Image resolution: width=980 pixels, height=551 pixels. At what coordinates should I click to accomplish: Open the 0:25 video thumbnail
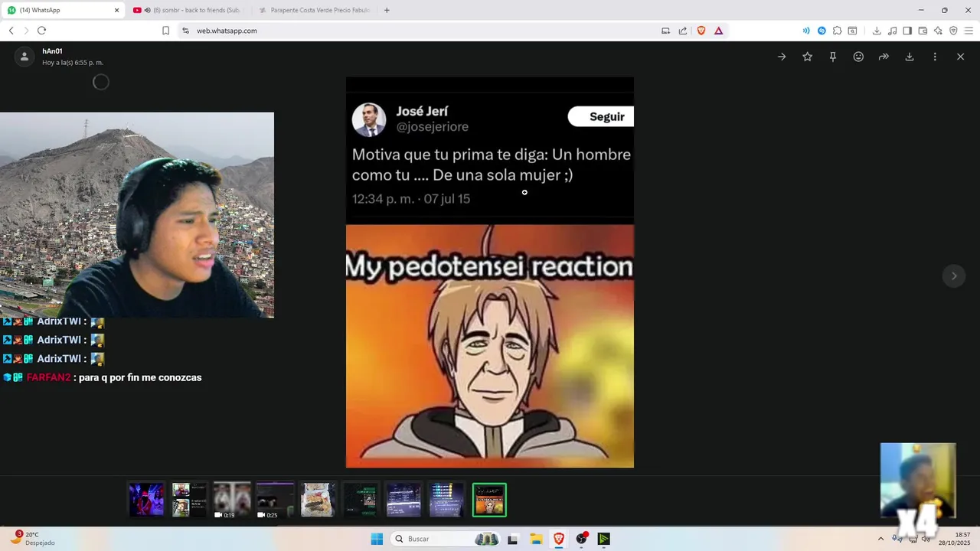coord(275,500)
